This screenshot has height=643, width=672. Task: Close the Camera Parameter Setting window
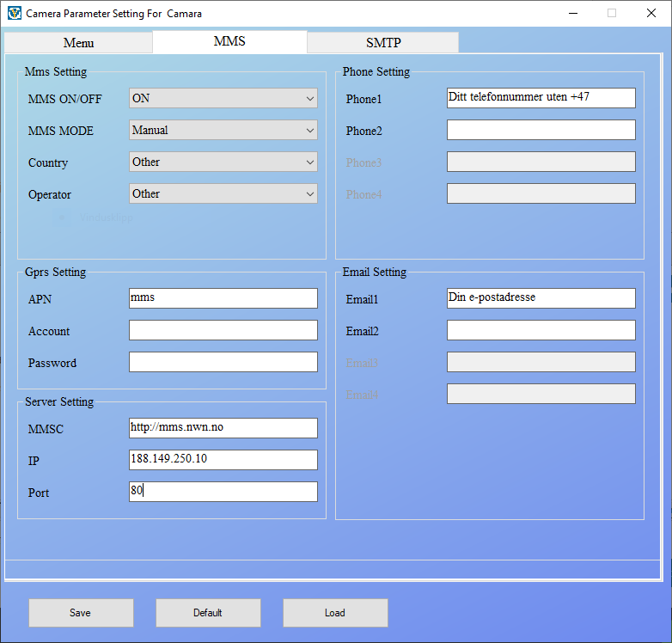[651, 13]
